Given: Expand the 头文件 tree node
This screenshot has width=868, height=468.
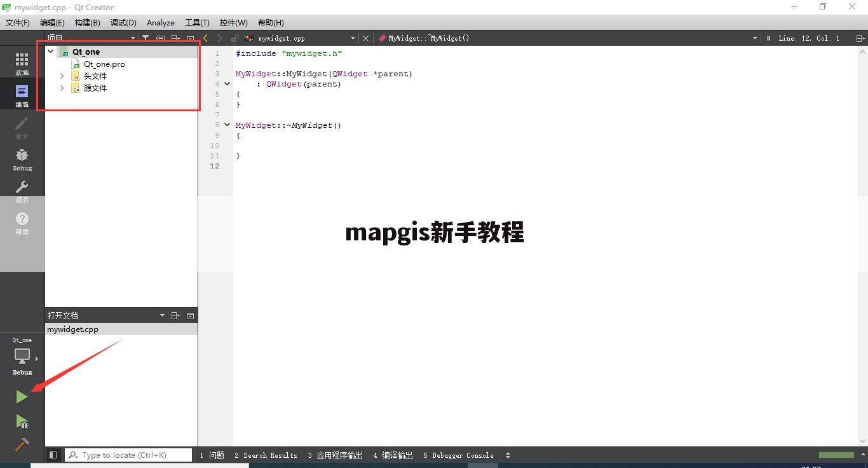Looking at the screenshot, I should (x=62, y=76).
